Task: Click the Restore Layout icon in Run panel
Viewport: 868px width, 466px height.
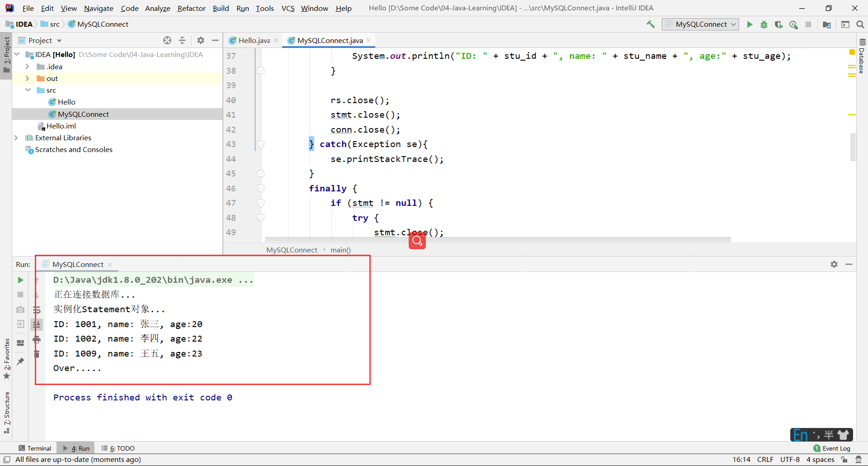Action: (x=20, y=343)
